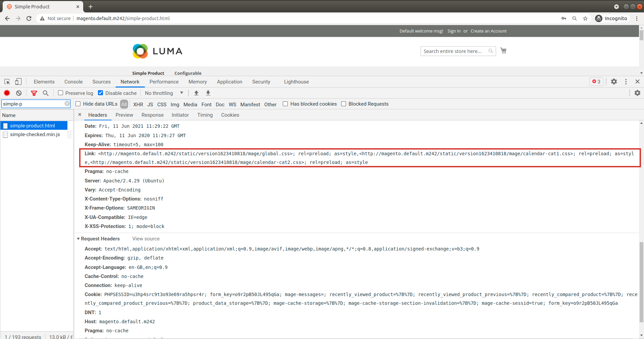Open the No throttling dropdown
This screenshot has height=339, width=644.
pos(164,93)
